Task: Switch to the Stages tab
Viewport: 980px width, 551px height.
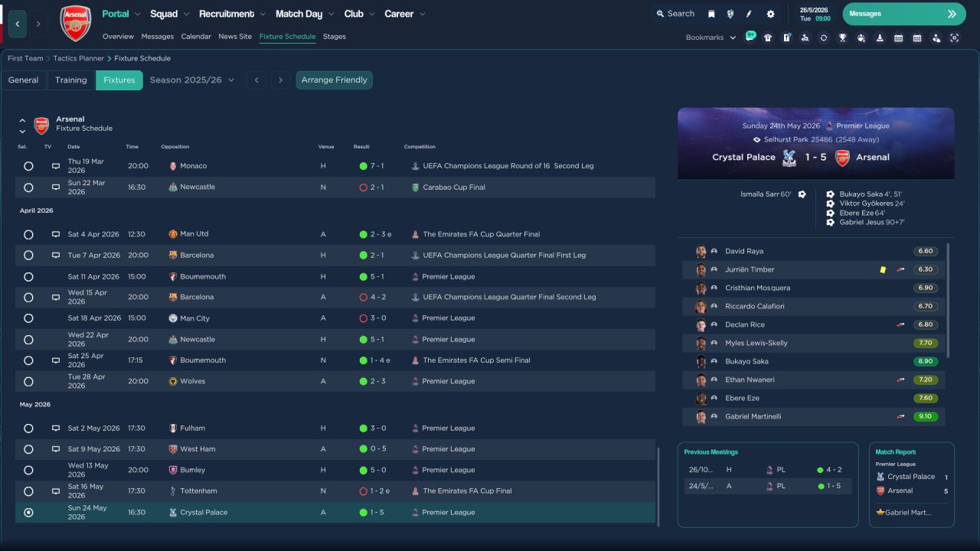Action: click(335, 37)
